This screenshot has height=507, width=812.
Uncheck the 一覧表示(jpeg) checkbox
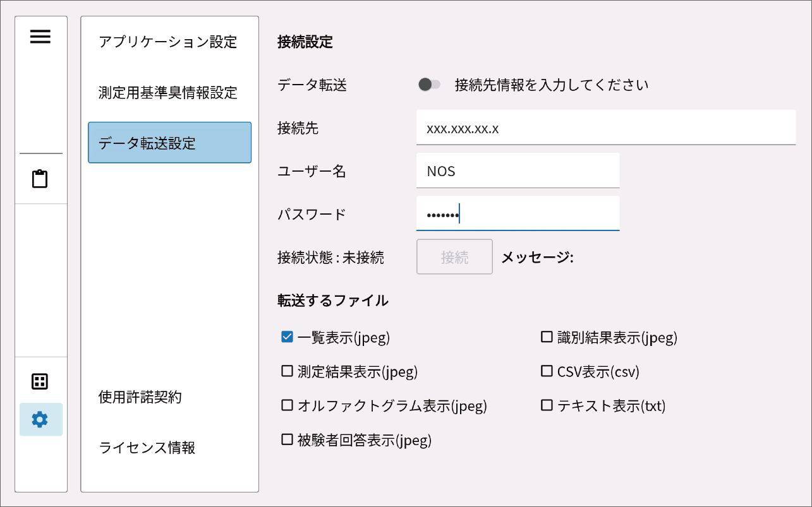[288, 337]
